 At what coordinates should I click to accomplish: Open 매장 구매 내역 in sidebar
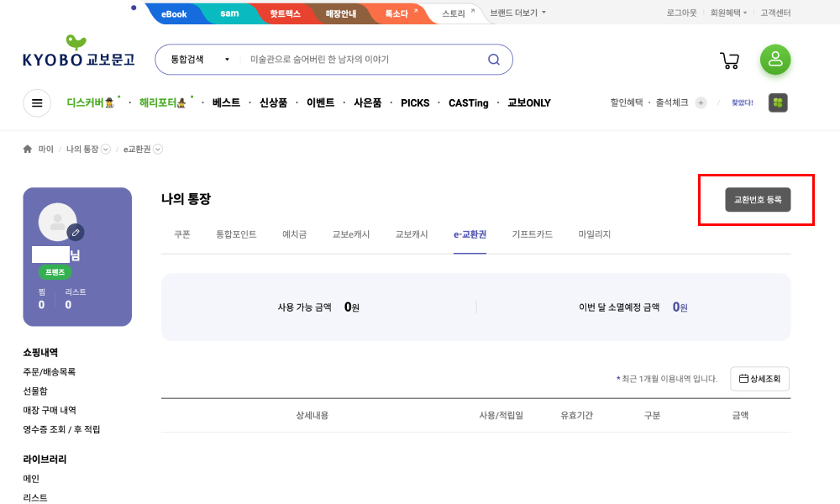point(50,410)
